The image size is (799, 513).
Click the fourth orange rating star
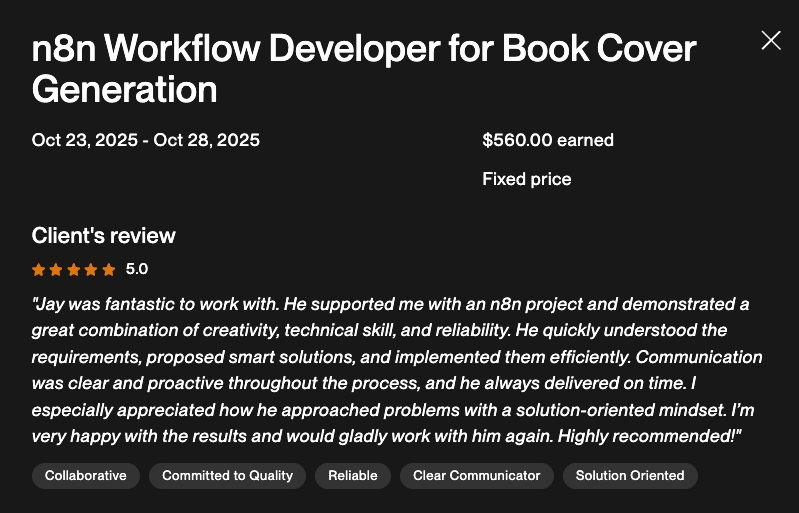click(x=91, y=269)
